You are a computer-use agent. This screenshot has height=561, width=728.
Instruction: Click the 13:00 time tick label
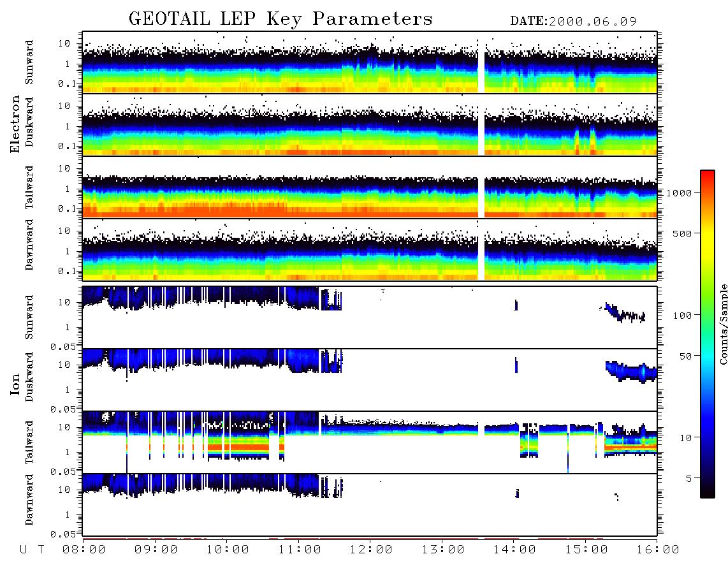[x=444, y=550]
